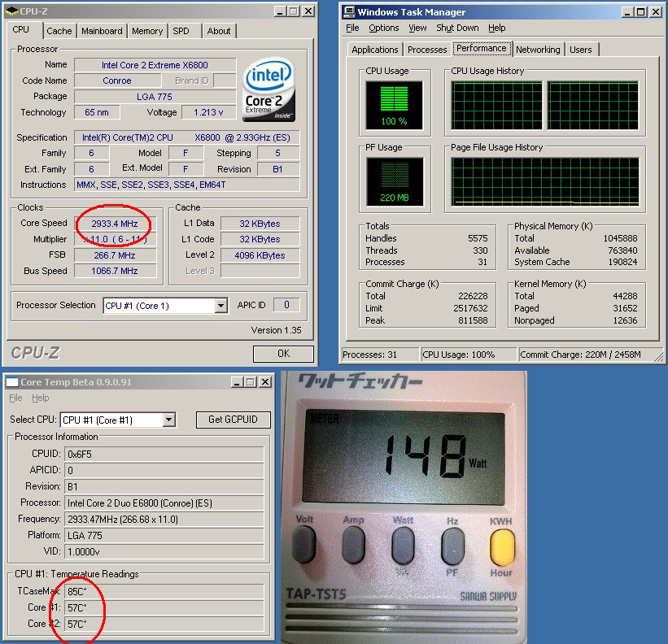
Task: Click the CPU Usage 100 % gauge
Action: coord(394,105)
